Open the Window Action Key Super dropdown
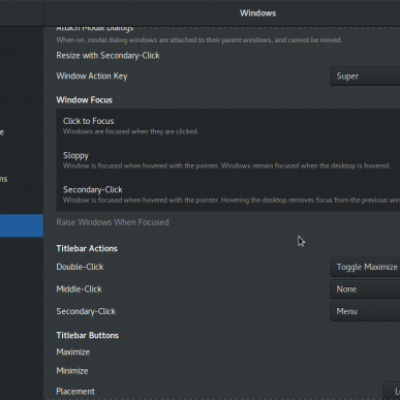 pyautogui.click(x=365, y=76)
